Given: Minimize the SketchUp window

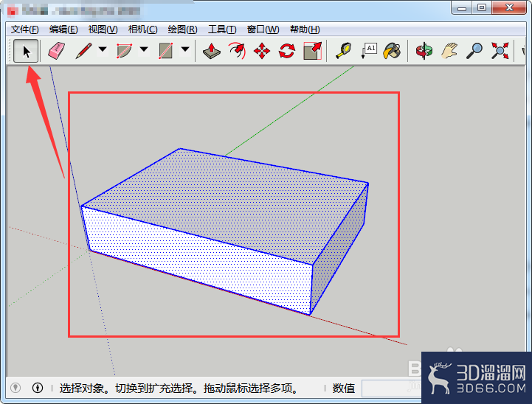Looking at the screenshot, I should (x=462, y=8).
